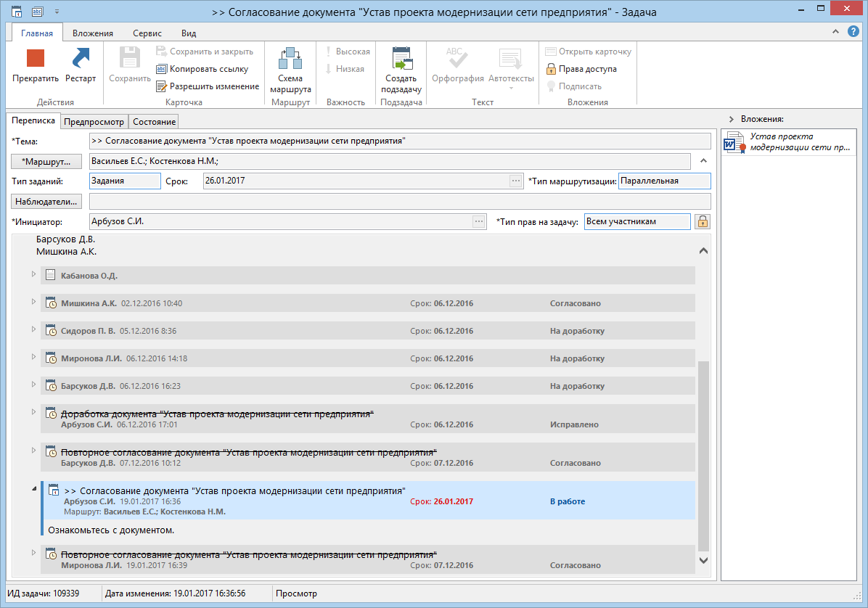The width and height of the screenshot is (868, 608).
Task: Select the Переписка tab
Action: tap(33, 120)
